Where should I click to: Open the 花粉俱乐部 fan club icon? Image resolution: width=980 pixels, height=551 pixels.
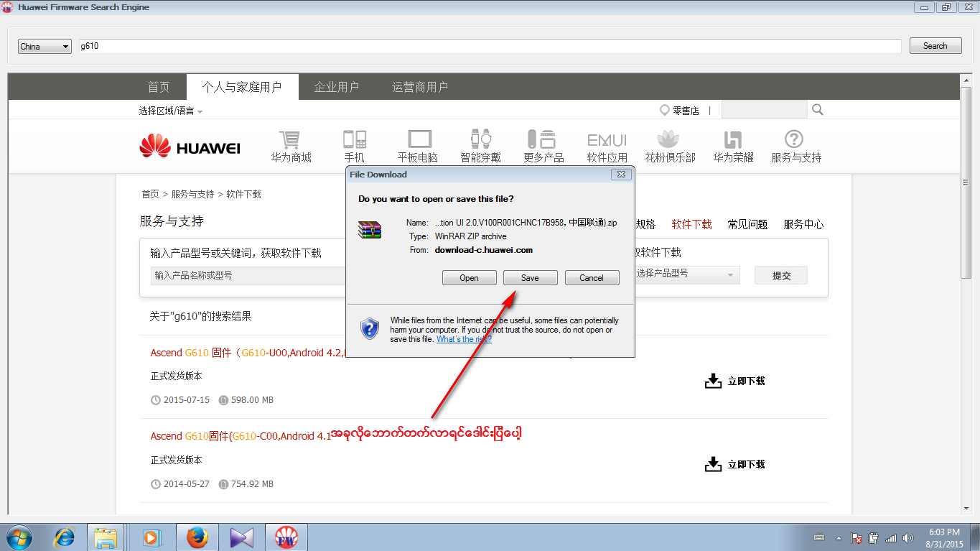click(x=669, y=139)
